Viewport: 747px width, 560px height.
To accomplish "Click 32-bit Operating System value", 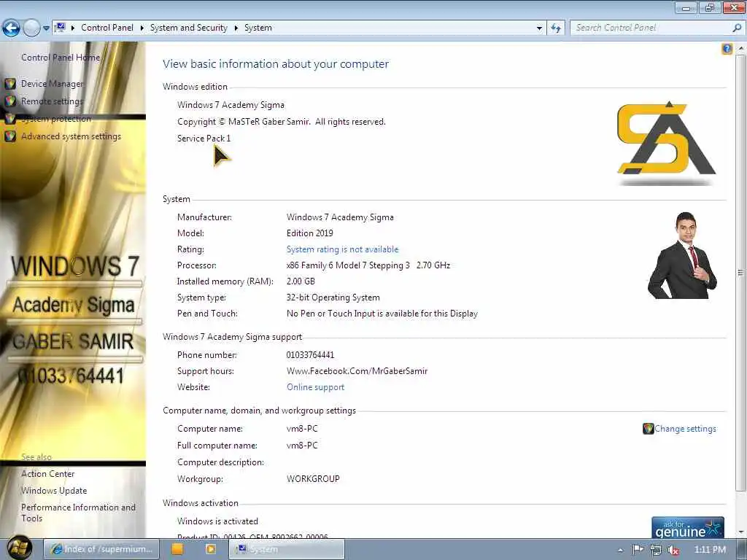I will pyautogui.click(x=333, y=297).
